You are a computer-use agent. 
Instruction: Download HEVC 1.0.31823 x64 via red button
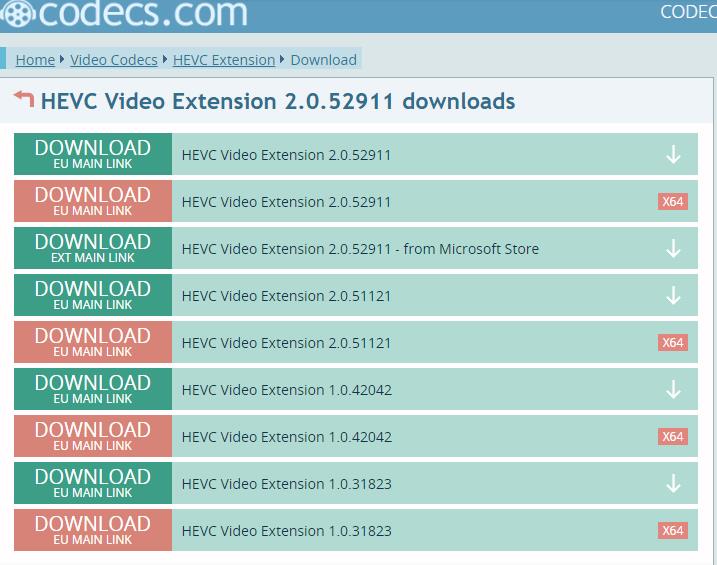pos(93,530)
